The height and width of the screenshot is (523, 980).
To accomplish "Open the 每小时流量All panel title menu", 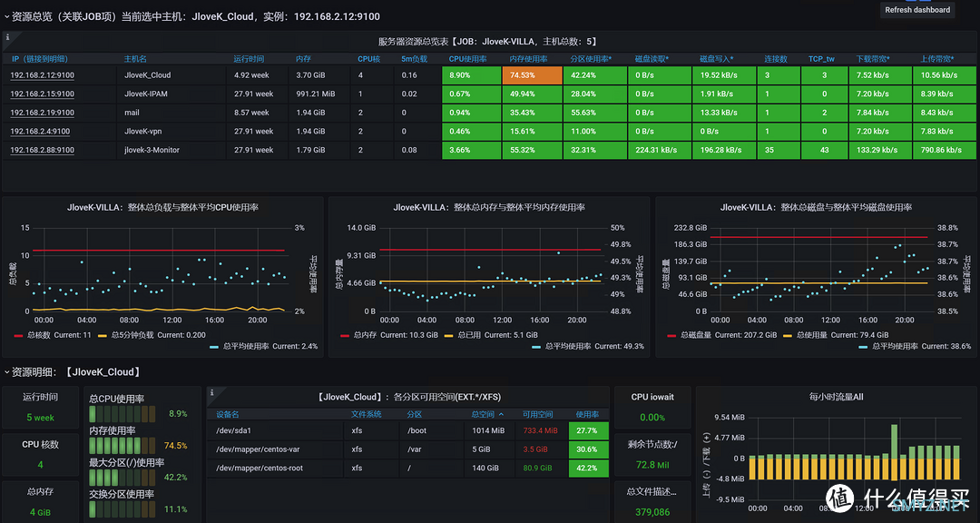I will coord(836,397).
